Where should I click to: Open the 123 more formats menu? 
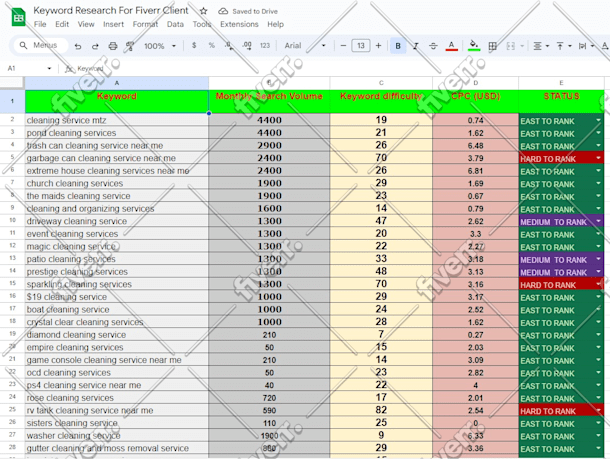265,46
